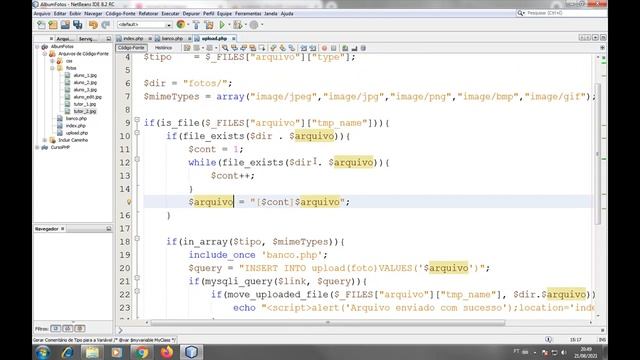The height and width of the screenshot is (360, 640).
Task: Open the Ferramentas menu
Action: [248, 13]
